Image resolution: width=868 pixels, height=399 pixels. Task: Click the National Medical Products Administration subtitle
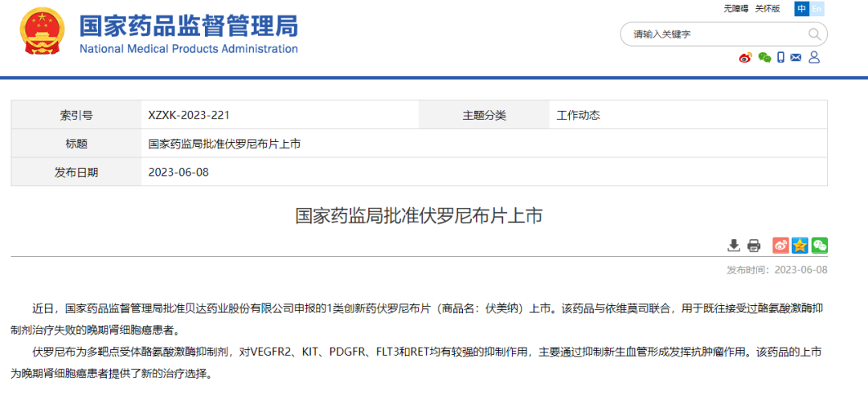189,49
